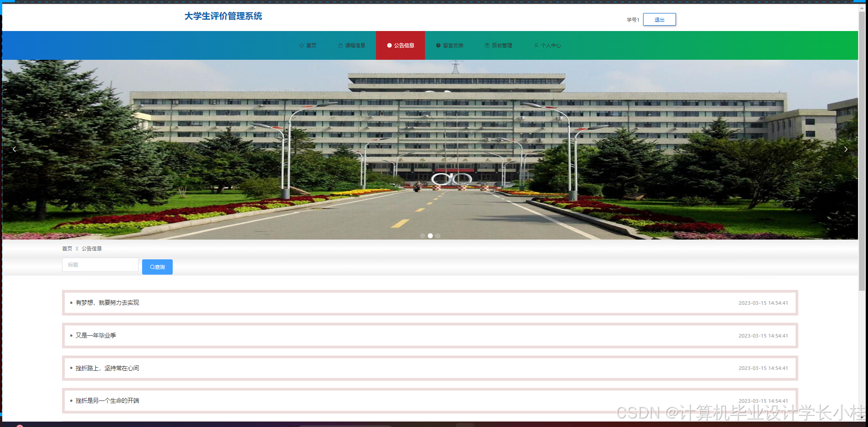Click the 公告信息 breadcrumb text
This screenshot has height=427, width=868.
92,249
